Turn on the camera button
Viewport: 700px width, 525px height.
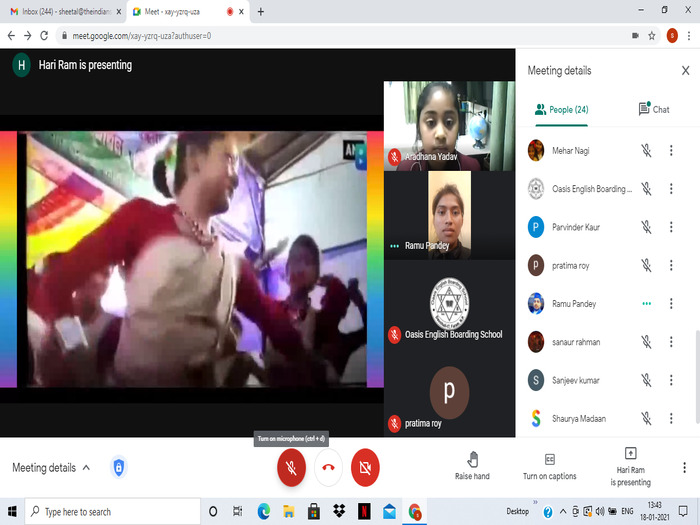[365, 467]
